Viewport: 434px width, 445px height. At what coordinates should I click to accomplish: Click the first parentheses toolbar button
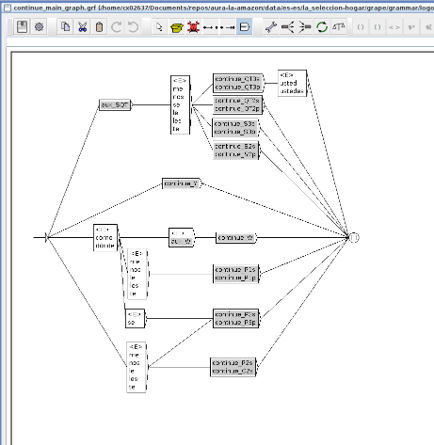[x=360, y=27]
